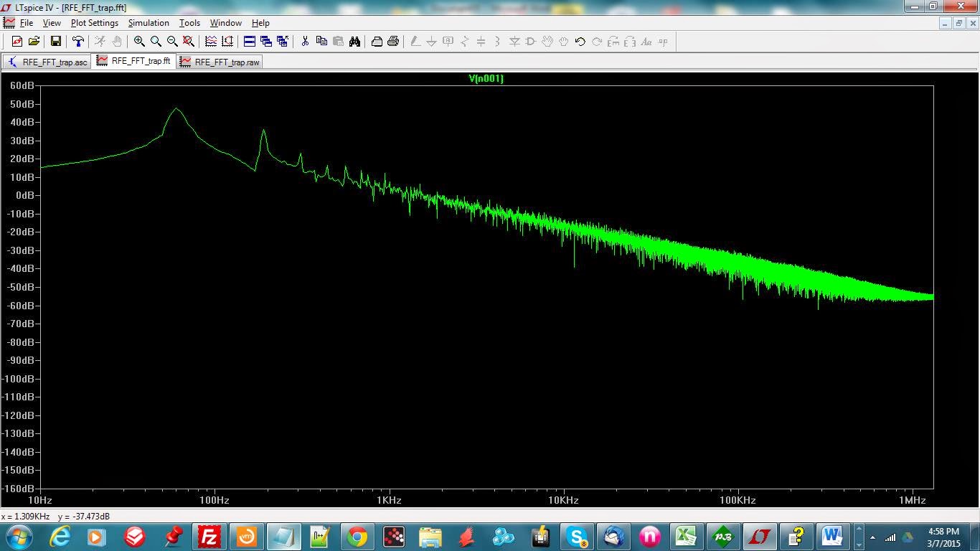This screenshot has height=551, width=980.
Task: Switch to the RFE_FFT_trap.raw tab
Action: tap(220, 62)
